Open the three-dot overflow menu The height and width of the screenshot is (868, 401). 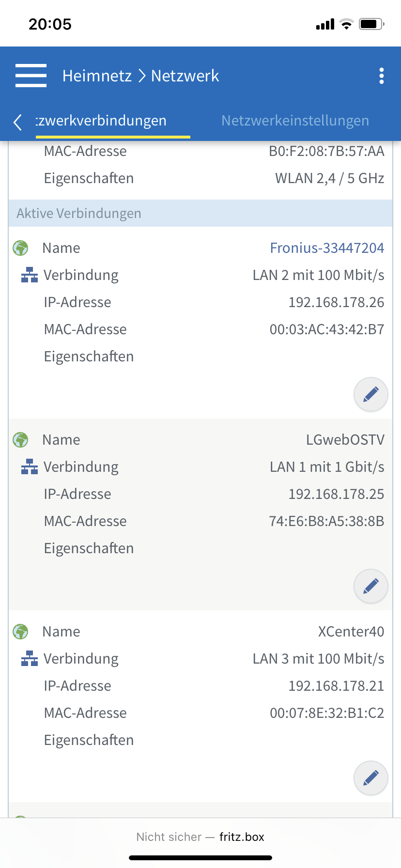point(382,76)
